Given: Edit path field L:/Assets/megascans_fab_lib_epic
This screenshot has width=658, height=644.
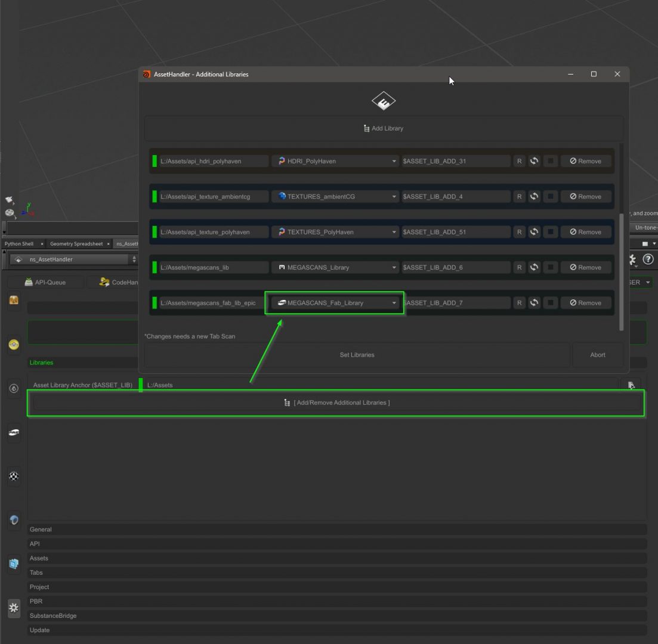Looking at the screenshot, I should [x=213, y=303].
